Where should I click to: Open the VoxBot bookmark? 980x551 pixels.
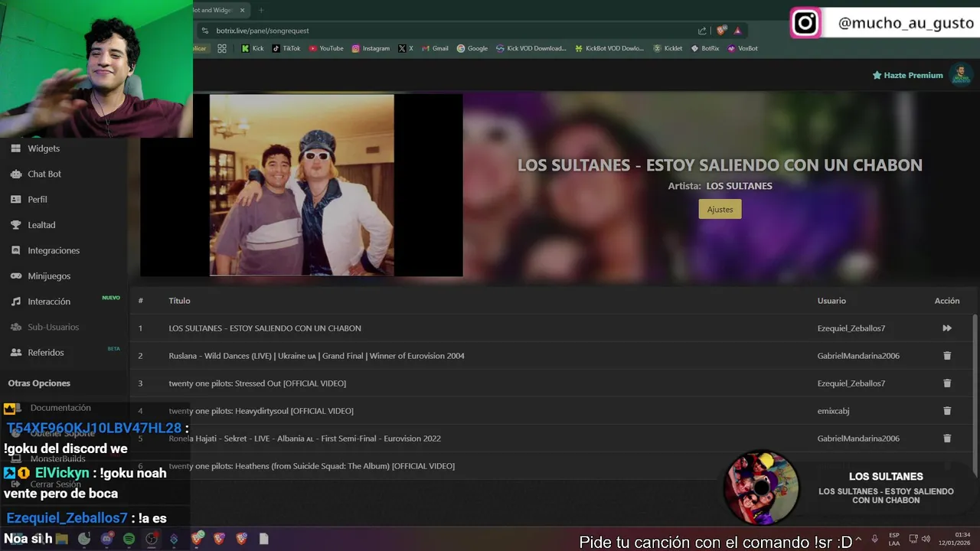(743, 48)
